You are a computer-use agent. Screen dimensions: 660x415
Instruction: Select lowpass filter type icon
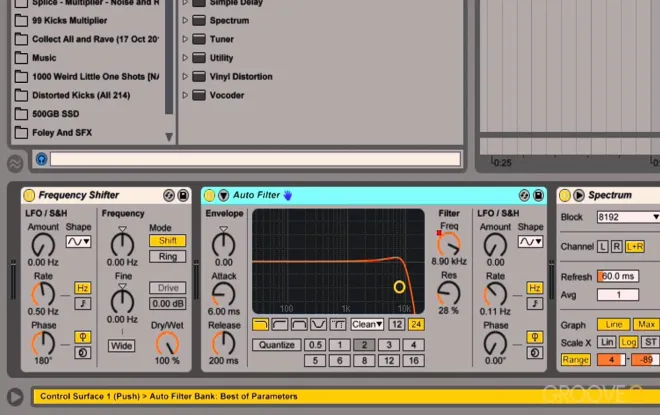pyautogui.click(x=261, y=325)
